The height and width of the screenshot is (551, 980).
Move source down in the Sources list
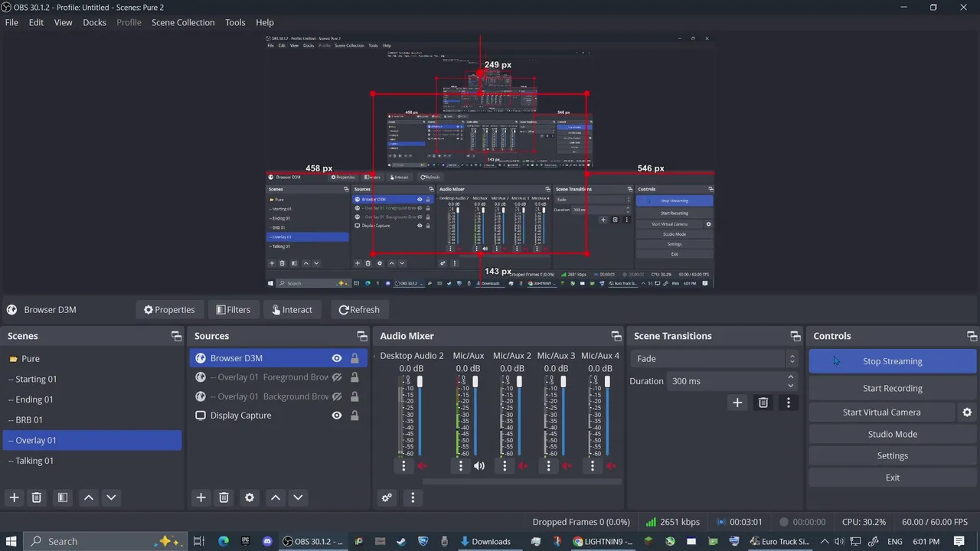coord(298,497)
